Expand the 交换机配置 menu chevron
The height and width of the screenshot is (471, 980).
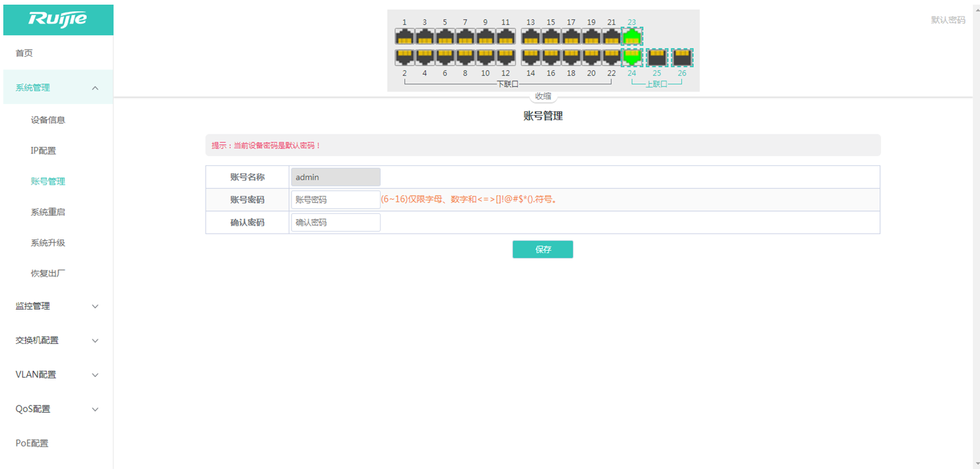click(95, 341)
